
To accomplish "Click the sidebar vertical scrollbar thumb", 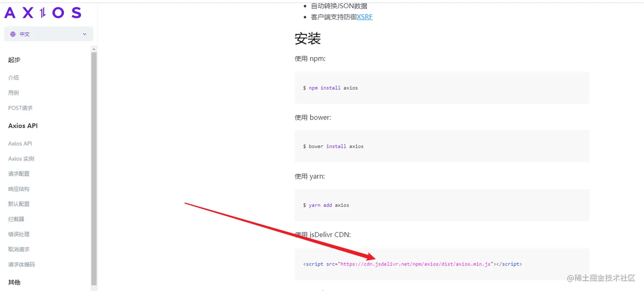I will [x=94, y=168].
